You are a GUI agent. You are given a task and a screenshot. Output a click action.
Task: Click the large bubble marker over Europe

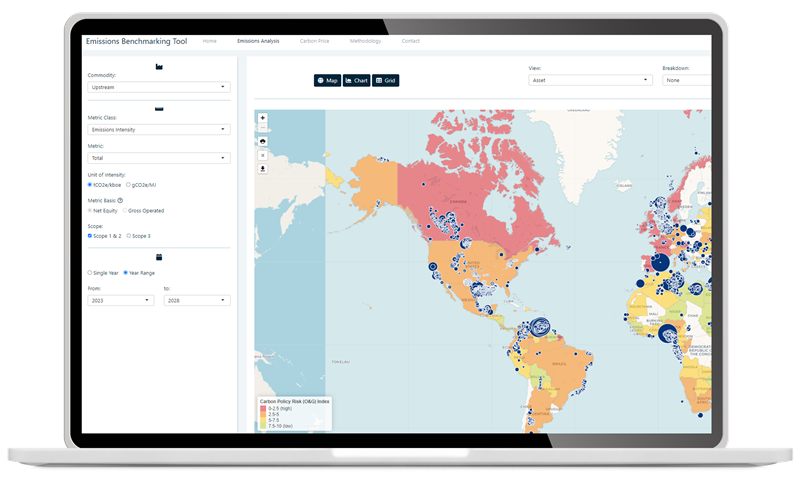(x=659, y=264)
